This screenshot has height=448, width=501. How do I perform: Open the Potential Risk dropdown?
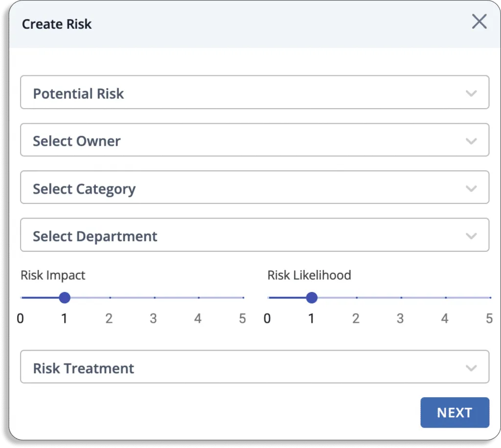[254, 92]
